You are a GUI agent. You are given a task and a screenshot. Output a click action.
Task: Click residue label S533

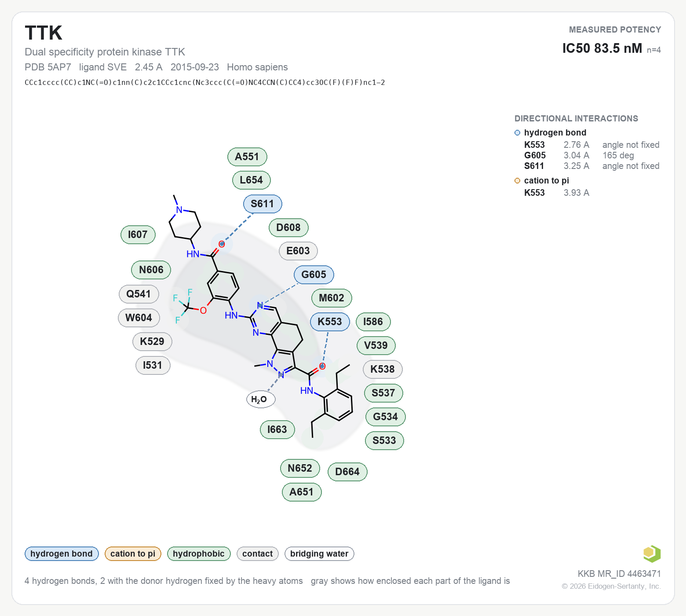click(384, 440)
